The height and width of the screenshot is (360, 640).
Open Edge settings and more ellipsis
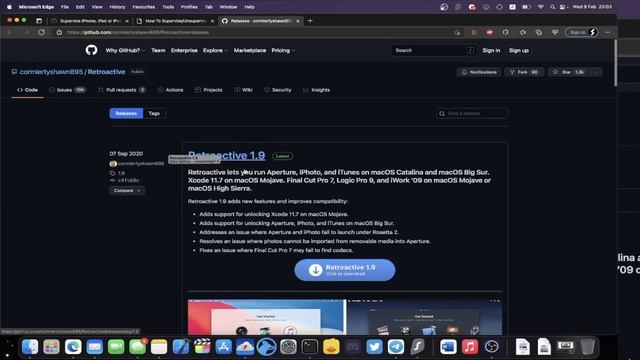point(608,32)
